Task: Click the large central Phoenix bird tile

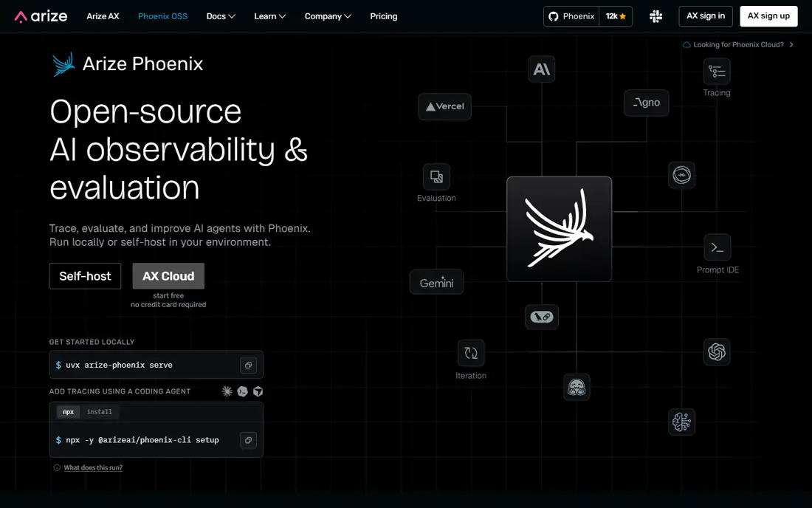Action: tap(560, 229)
